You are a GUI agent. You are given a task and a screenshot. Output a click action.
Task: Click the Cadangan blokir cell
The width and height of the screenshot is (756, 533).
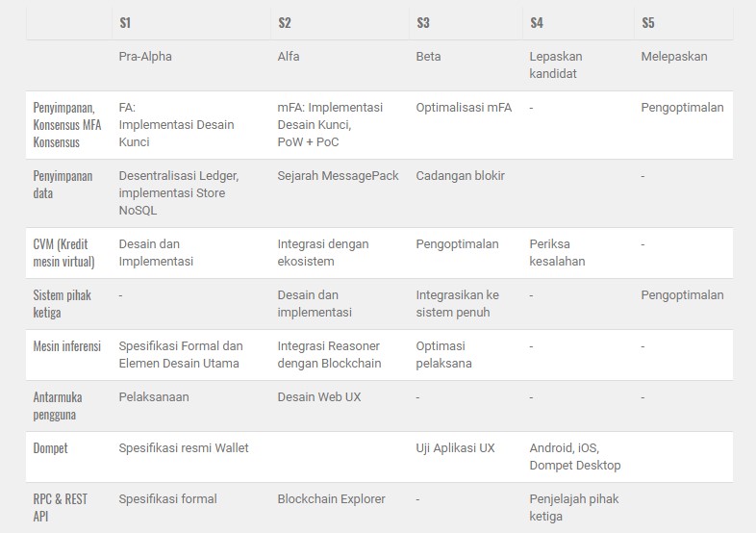(460, 176)
